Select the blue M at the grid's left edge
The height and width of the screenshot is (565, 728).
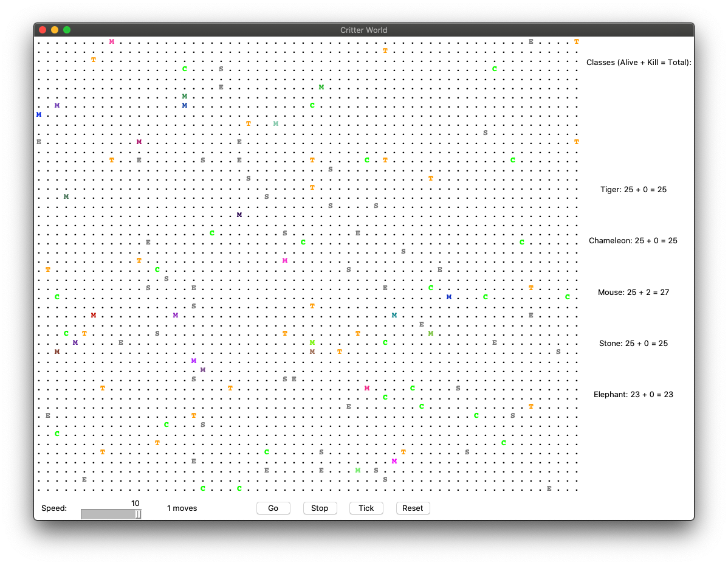[x=39, y=115]
